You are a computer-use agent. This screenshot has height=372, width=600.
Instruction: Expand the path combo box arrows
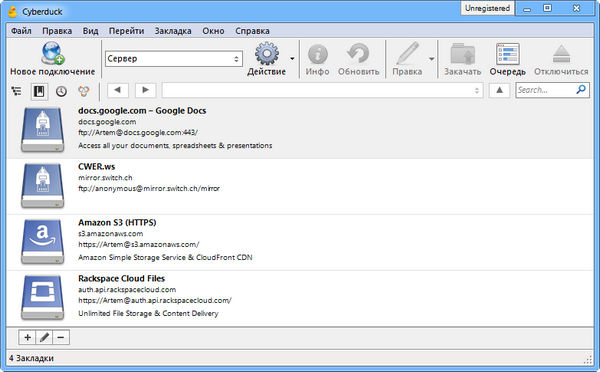(477, 91)
